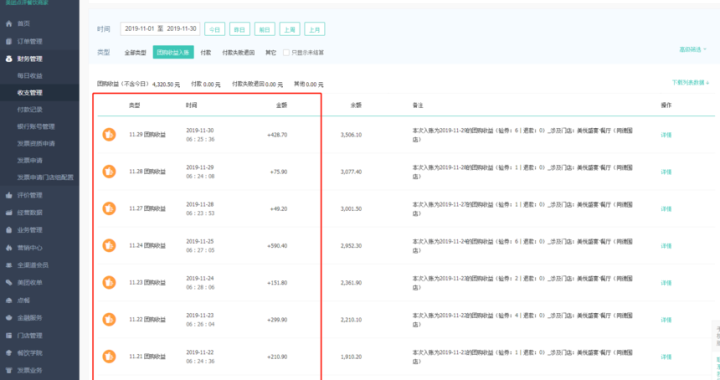Open 详情 for the 11.28 团购收益 entry
Viewport: 720px width, 380px height.
666,172
